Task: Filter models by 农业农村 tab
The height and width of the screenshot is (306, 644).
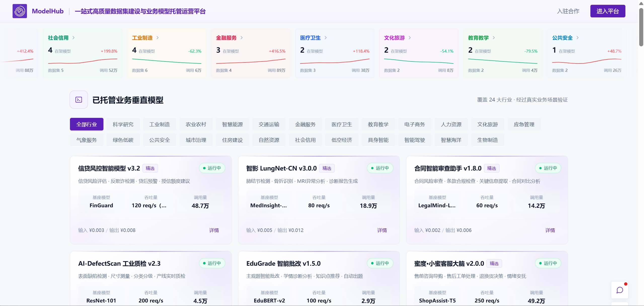Action: click(x=196, y=124)
